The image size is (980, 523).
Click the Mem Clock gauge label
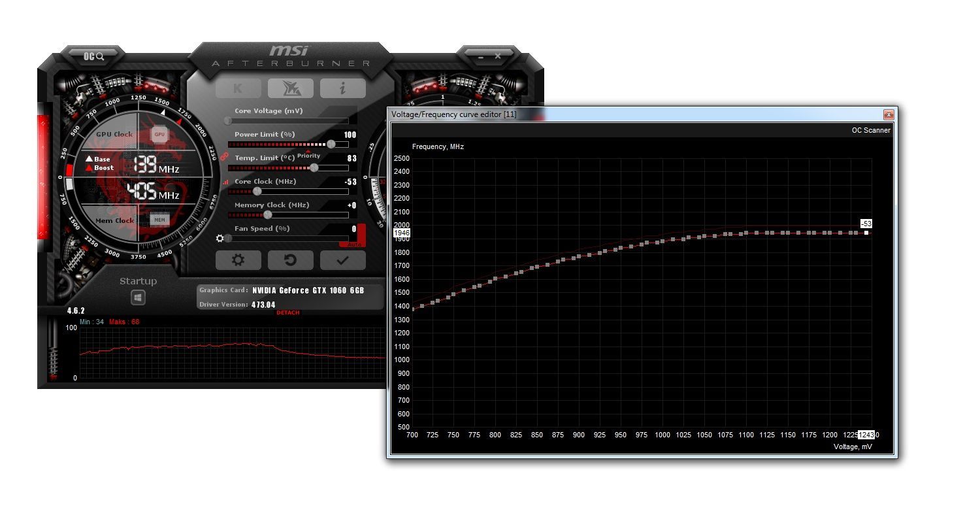click(x=115, y=220)
